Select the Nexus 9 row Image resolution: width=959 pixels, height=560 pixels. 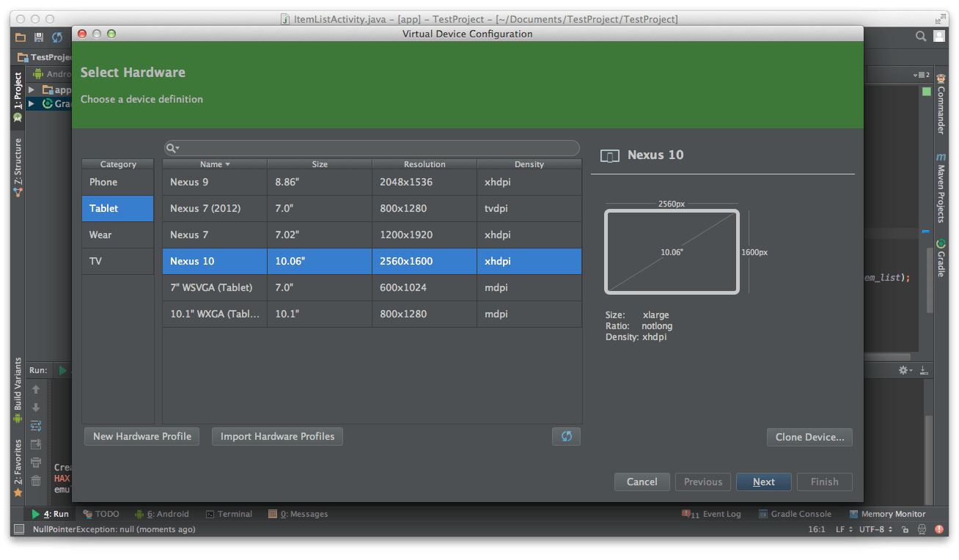tap(372, 182)
